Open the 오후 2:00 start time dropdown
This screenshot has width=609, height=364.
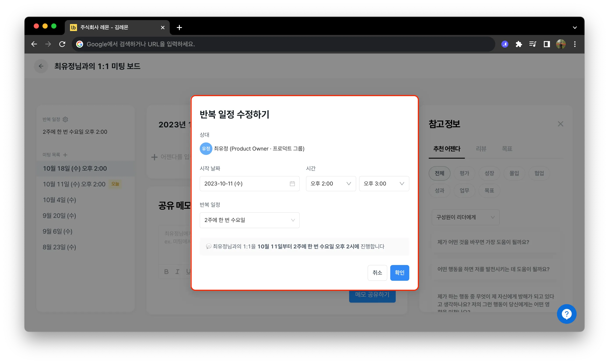tap(331, 184)
